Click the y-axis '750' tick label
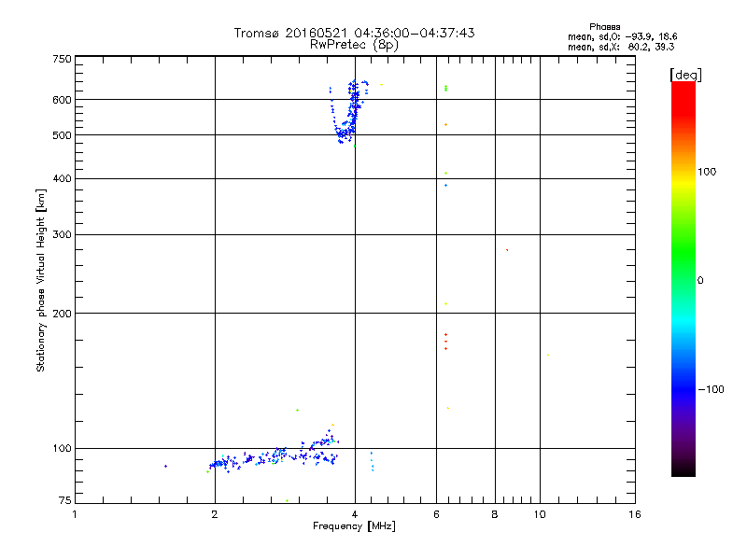This screenshot has width=747, height=560. pyautogui.click(x=63, y=59)
